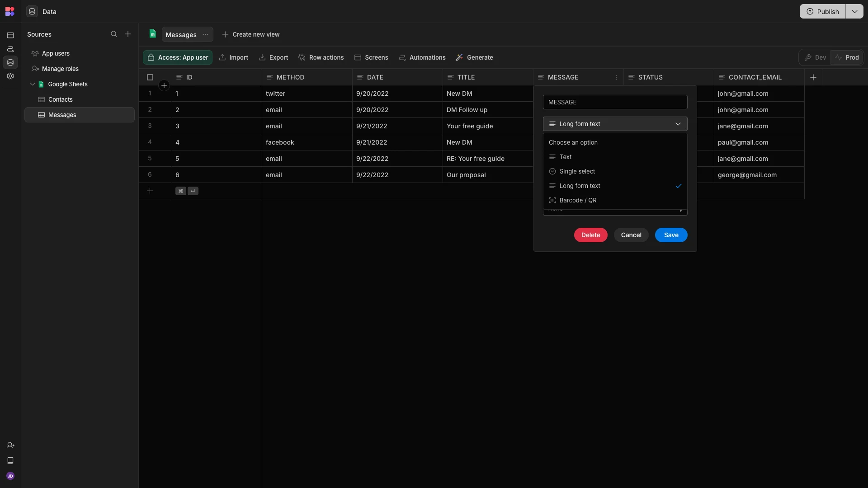Select Messages table in sidebar
This screenshot has height=488, width=868.
tap(80, 115)
